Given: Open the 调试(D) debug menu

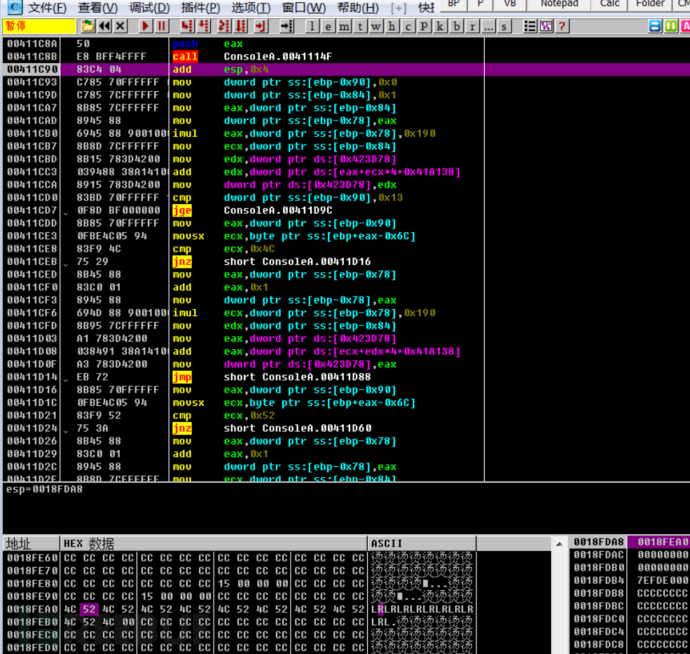Looking at the screenshot, I should pyautogui.click(x=148, y=7).
